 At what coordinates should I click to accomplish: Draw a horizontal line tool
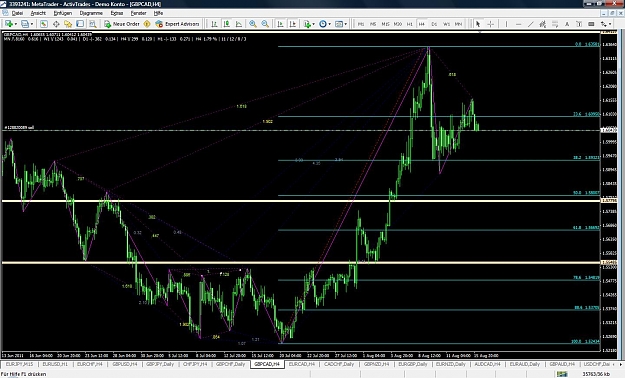(519, 24)
